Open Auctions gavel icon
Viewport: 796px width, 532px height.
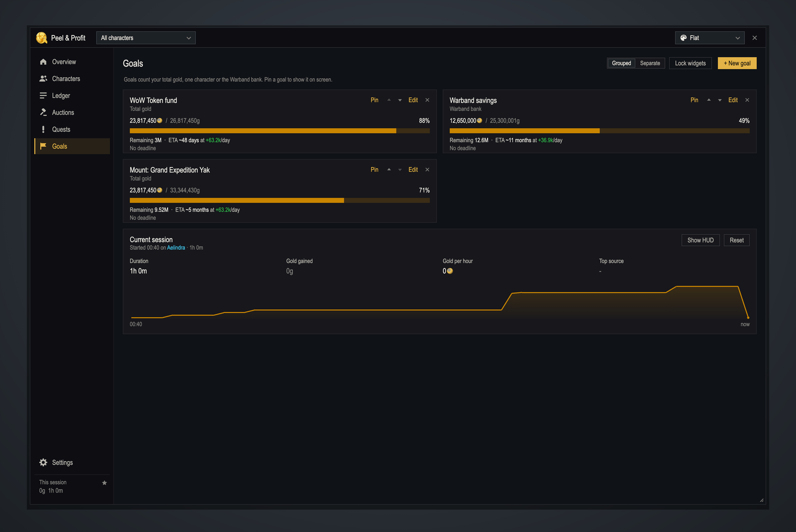pos(43,112)
